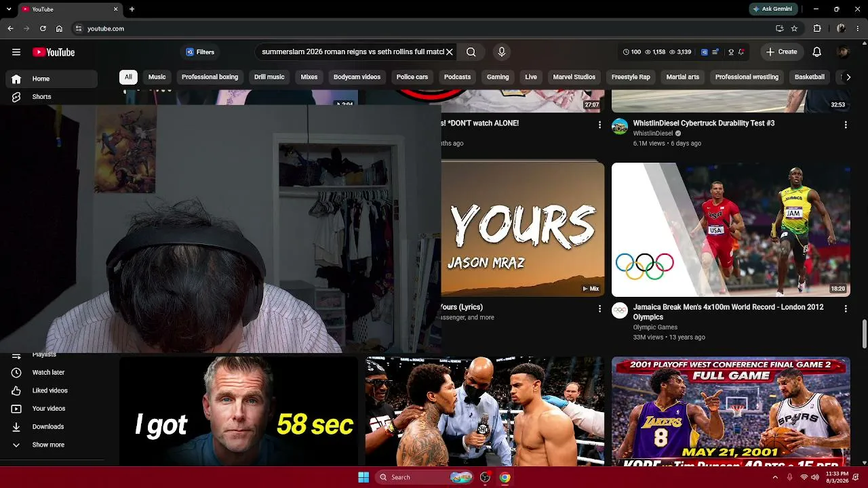Filter by Freestyle Rap chip

coord(631,77)
